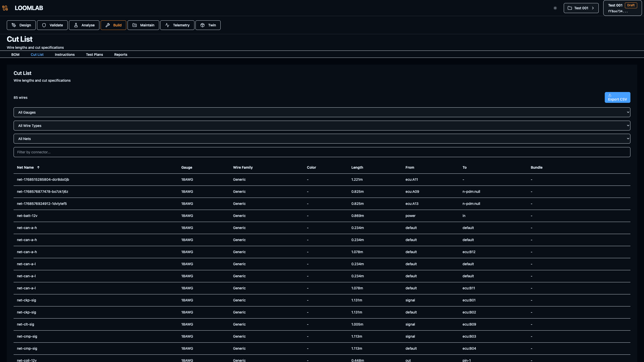The width and height of the screenshot is (644, 362).
Task: Sort table by Length column header
Action: point(357,167)
